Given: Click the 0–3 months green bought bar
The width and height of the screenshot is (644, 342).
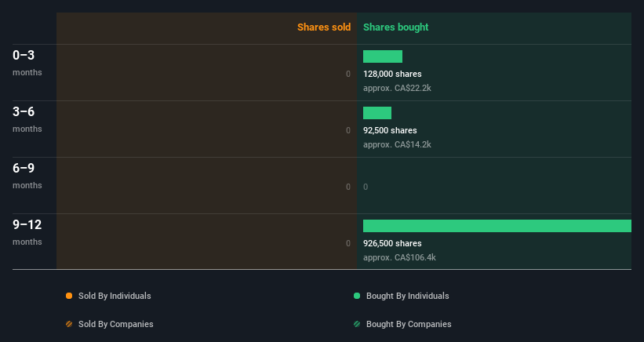Looking at the screenshot, I should [x=382, y=56].
